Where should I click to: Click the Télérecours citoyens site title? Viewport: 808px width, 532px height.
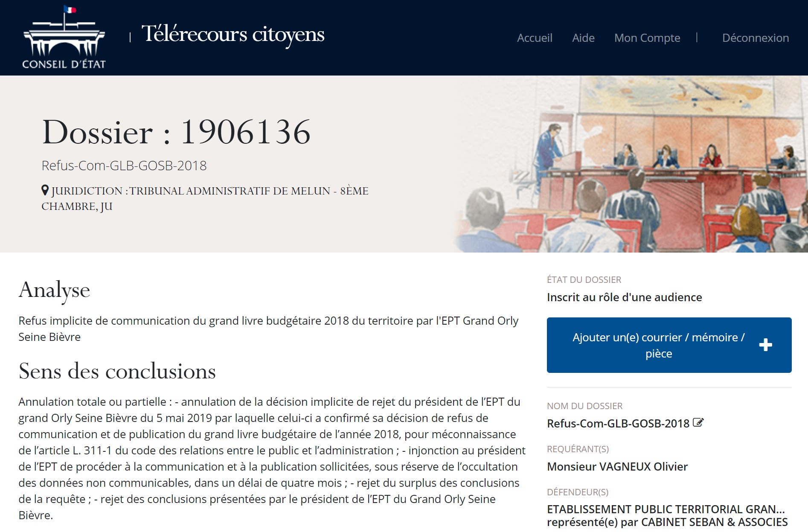pyautogui.click(x=233, y=34)
